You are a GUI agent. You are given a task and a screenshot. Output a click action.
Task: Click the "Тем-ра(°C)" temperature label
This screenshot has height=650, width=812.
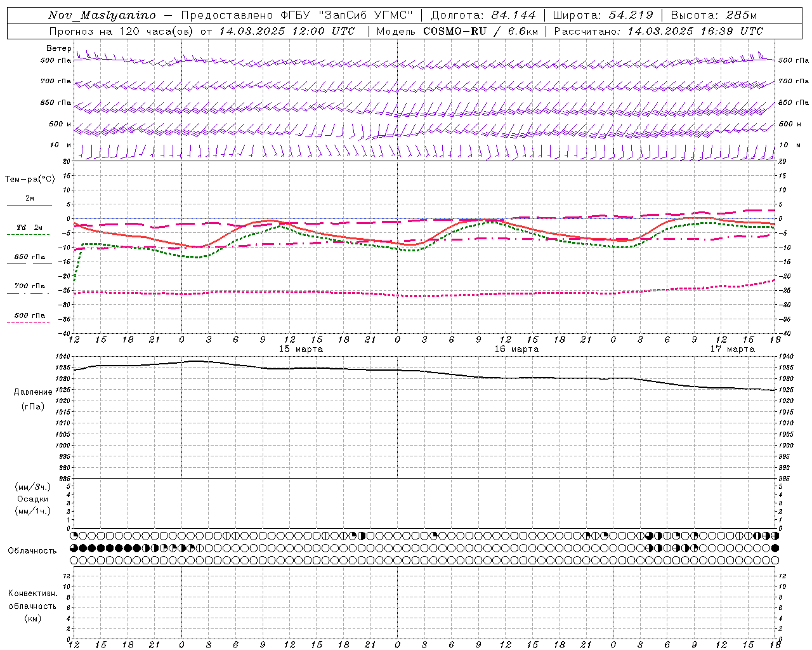(x=30, y=180)
